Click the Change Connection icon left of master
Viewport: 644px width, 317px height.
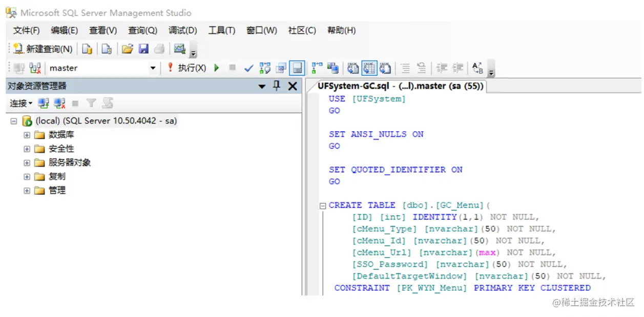coord(35,68)
